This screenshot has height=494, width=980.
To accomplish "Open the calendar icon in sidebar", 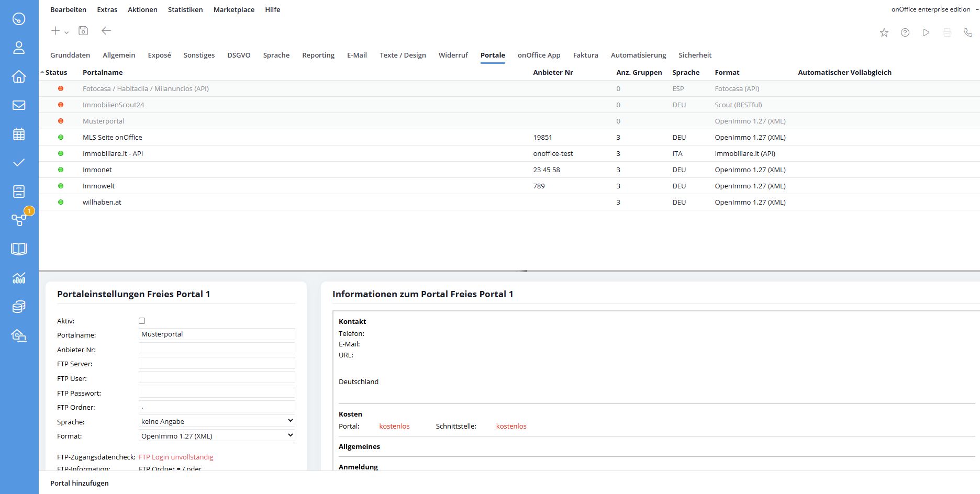I will click(x=19, y=134).
